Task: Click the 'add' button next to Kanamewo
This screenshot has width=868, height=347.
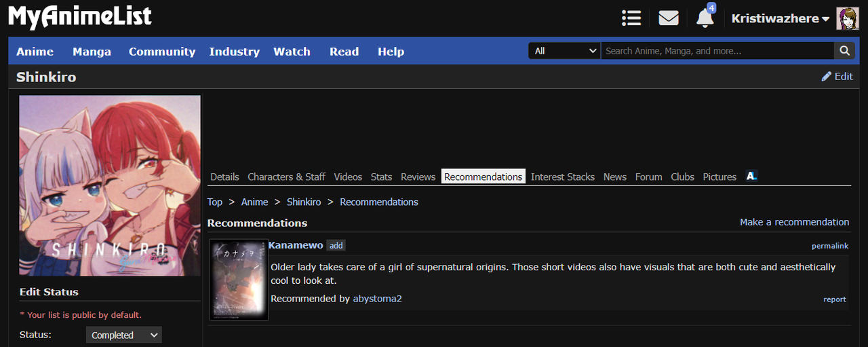Action: pos(336,245)
